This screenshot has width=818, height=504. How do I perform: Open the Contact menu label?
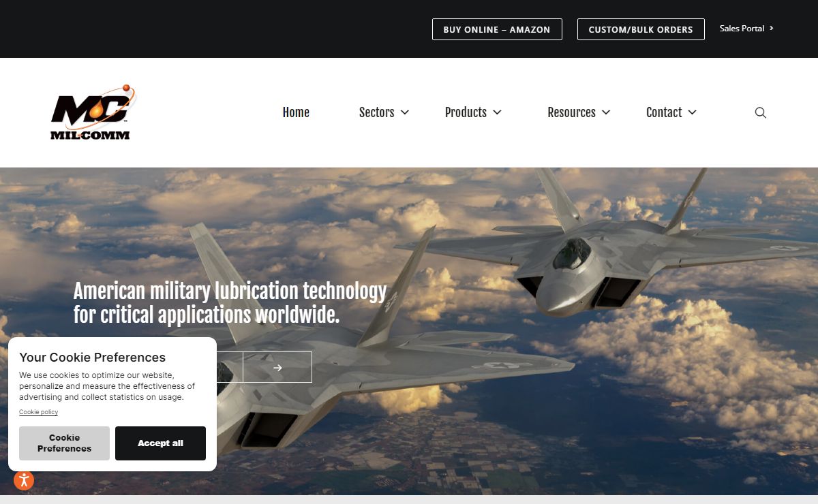click(x=664, y=112)
